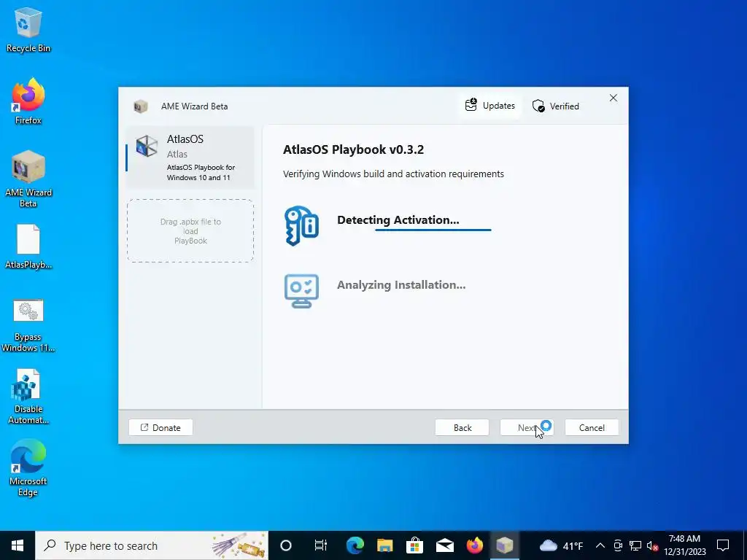Click the Back button
Image resolution: width=747 pixels, height=560 pixels.
[x=462, y=427]
